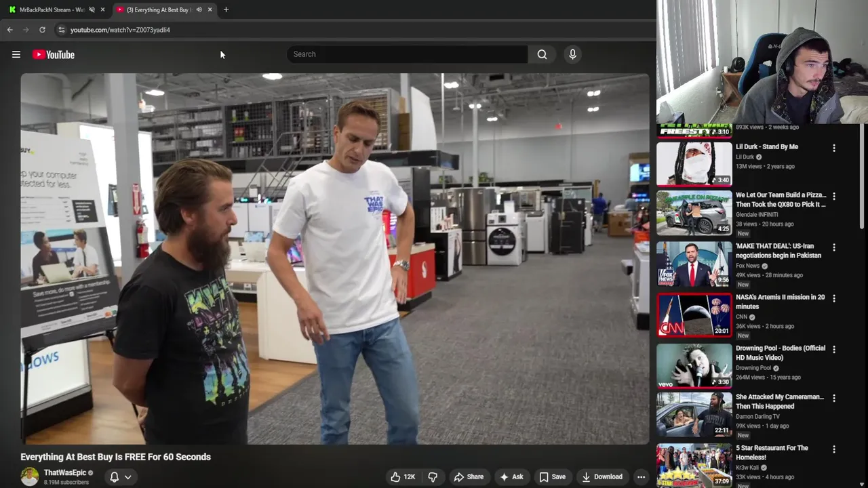Image resolution: width=868 pixels, height=488 pixels.
Task: Open more actions three-dot menu under video
Action: pyautogui.click(x=641, y=476)
